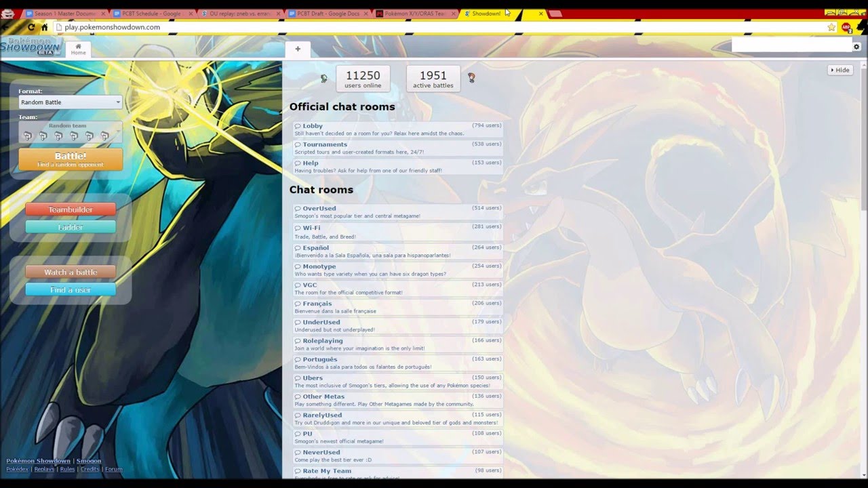The height and width of the screenshot is (488, 868).
Task: Join the Monotype chat room
Action: coord(398,270)
